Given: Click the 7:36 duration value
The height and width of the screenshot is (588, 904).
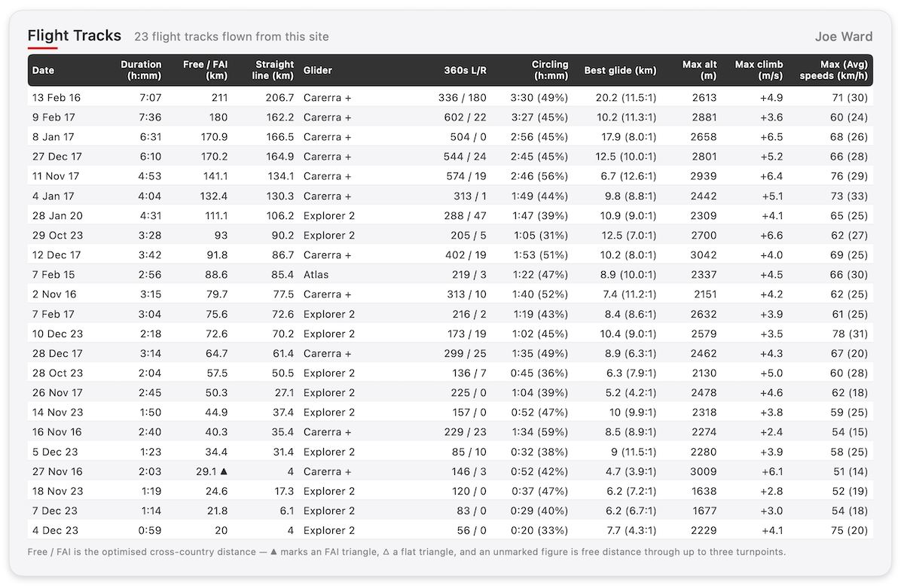Looking at the screenshot, I should click(151, 117).
